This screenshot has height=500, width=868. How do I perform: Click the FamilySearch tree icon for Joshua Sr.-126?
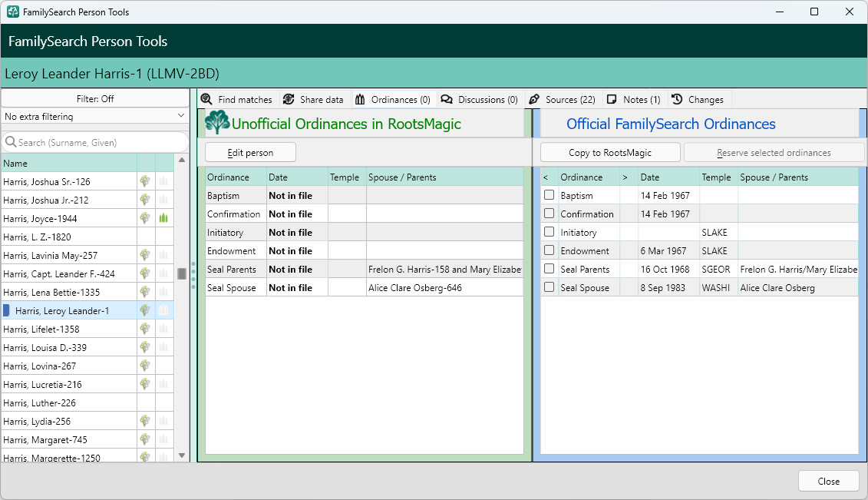(145, 181)
